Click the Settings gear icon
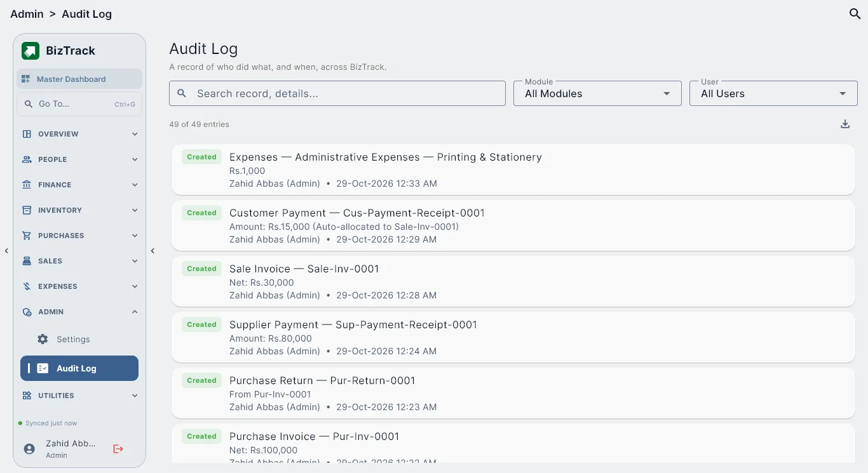This screenshot has width=868, height=473. coord(43,339)
